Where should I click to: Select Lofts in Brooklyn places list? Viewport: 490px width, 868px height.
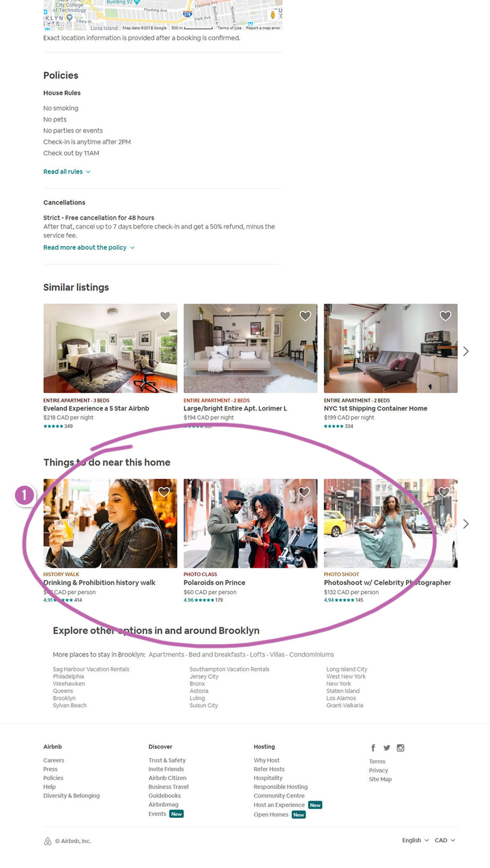(257, 654)
